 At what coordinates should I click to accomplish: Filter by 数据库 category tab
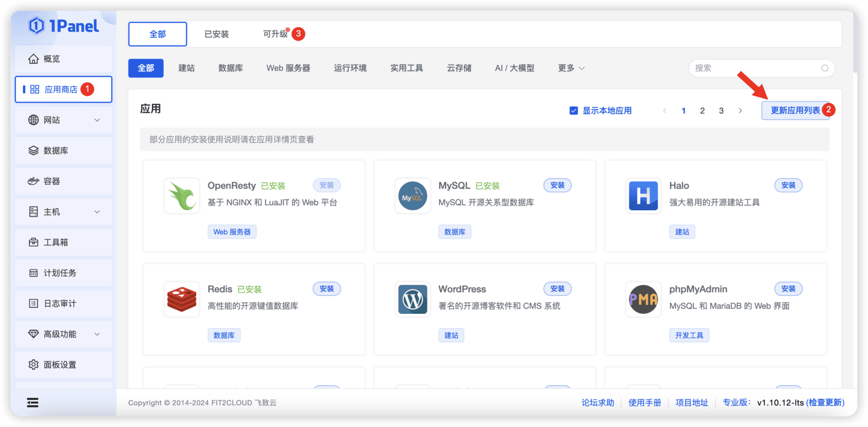(x=231, y=68)
